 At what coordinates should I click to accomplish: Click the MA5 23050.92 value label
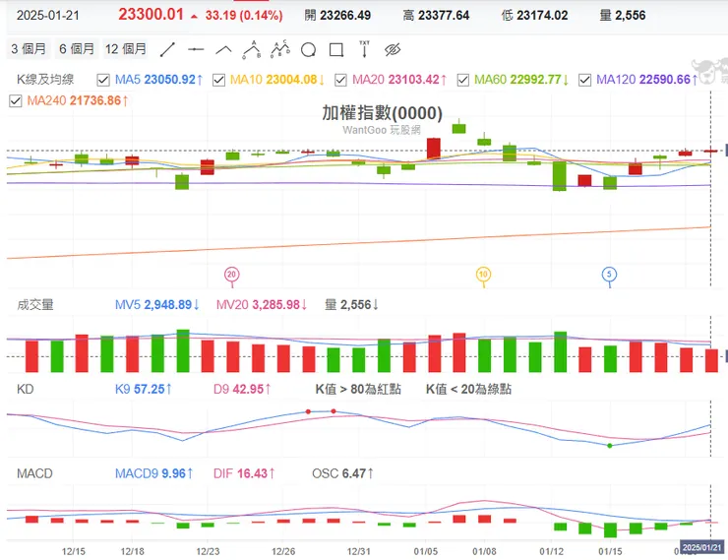tap(158, 80)
